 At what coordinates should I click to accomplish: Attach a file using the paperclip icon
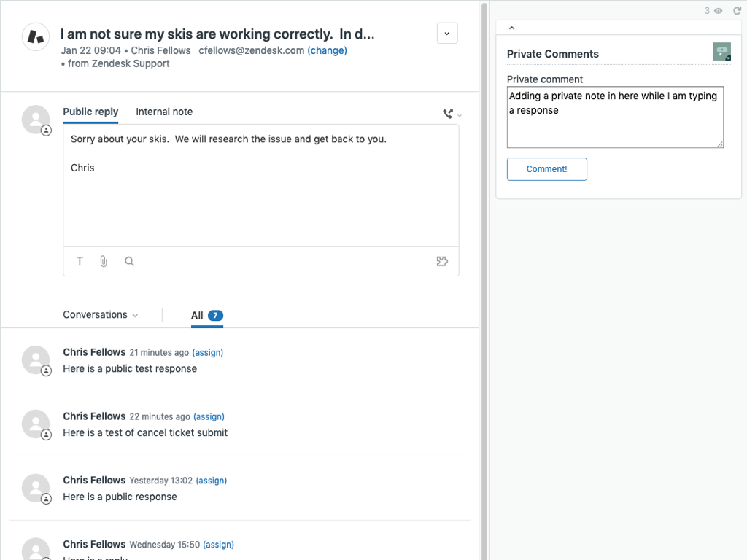tap(104, 261)
